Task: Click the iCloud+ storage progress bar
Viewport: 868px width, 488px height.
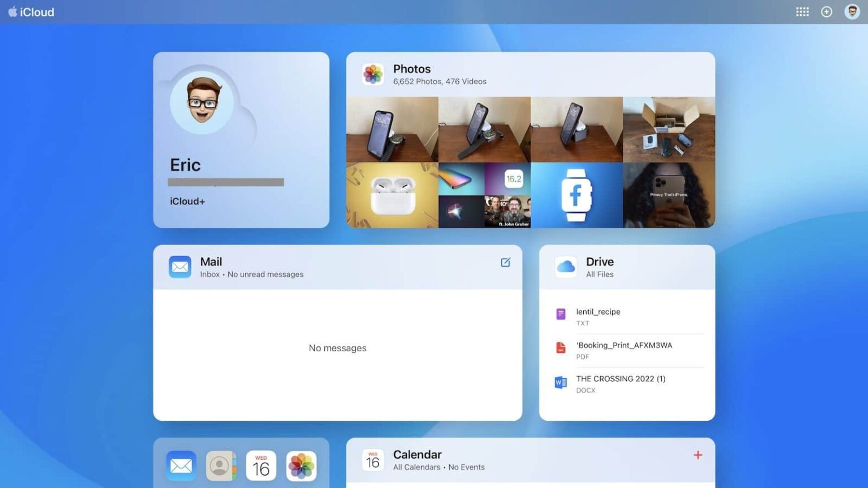Action: (x=225, y=182)
